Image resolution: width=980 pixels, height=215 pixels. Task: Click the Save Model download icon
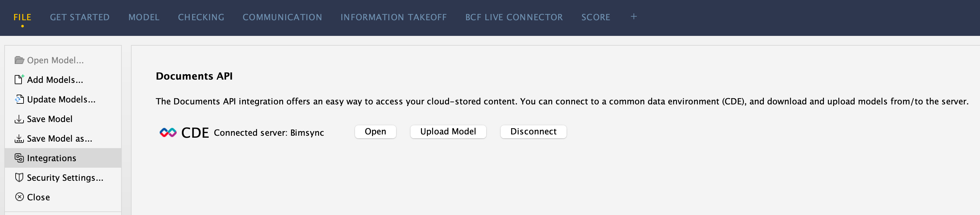pos(19,119)
